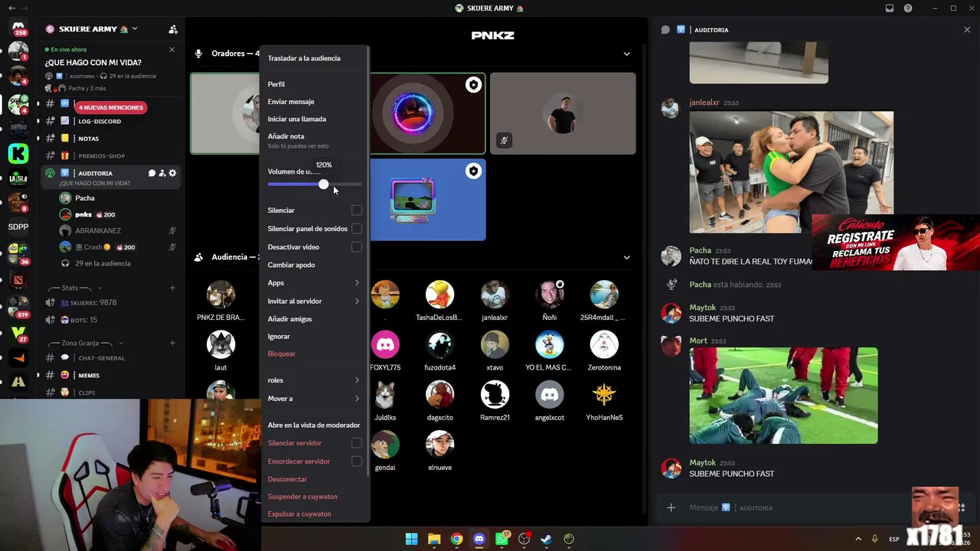Screen dimensions: 980x551
Task: Collapse the Audiencia section chevron
Action: click(626, 257)
